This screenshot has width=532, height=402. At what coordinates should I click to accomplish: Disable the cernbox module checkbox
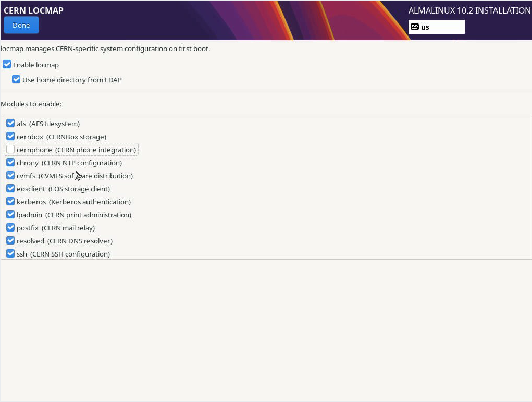[x=10, y=136]
